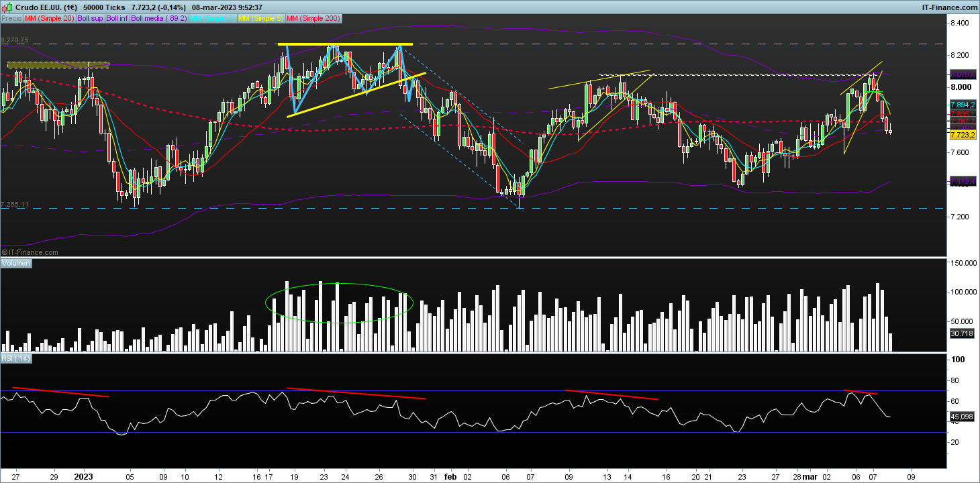
Task: Click the 8.400 price axis label
Action: [961, 23]
